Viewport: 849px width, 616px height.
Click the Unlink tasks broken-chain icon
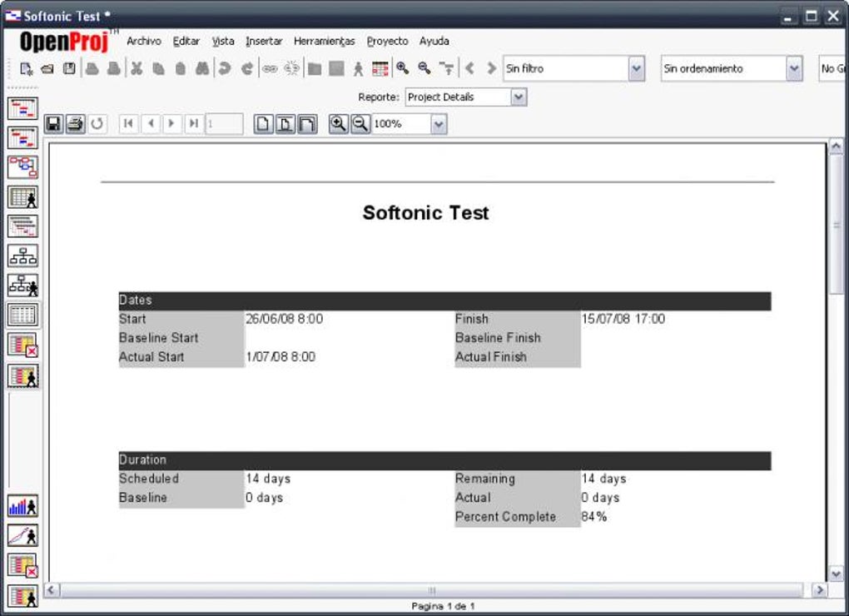291,69
